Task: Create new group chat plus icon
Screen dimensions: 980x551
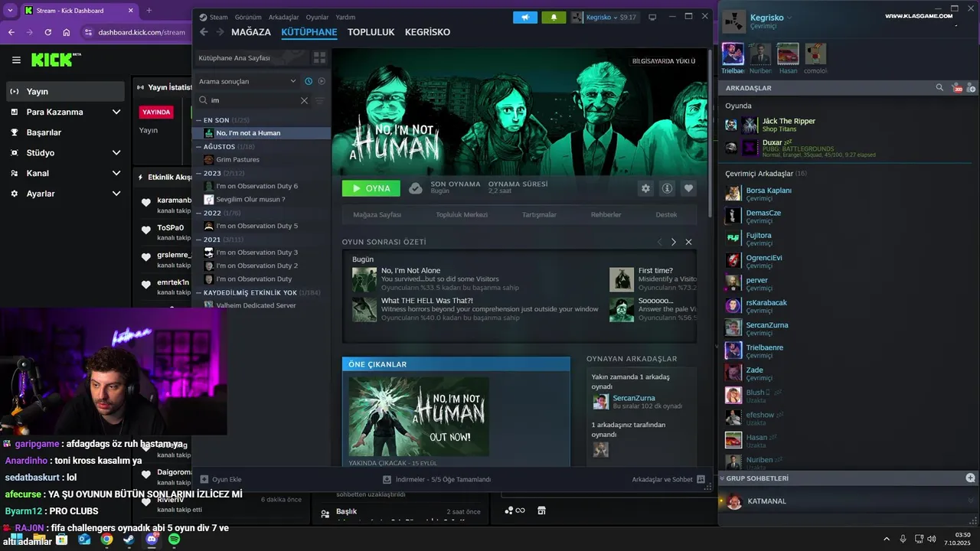Action: 970,478
